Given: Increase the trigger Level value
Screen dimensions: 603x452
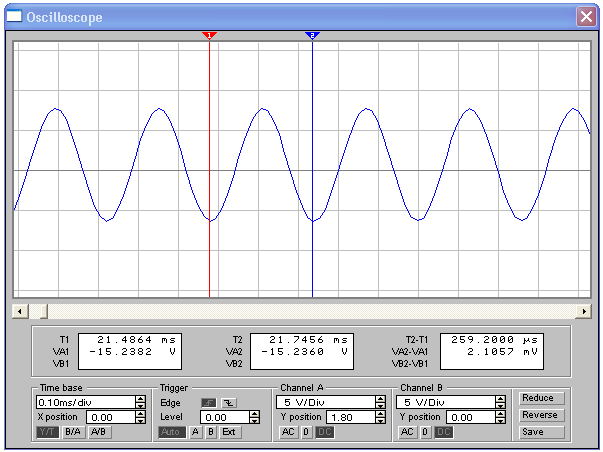Looking at the screenshot, I should click(x=255, y=414).
